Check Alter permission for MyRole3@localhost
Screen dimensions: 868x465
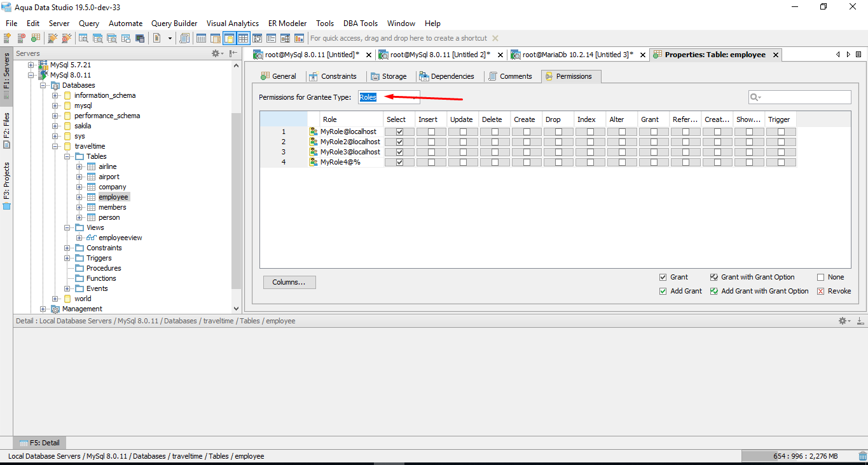tap(622, 152)
